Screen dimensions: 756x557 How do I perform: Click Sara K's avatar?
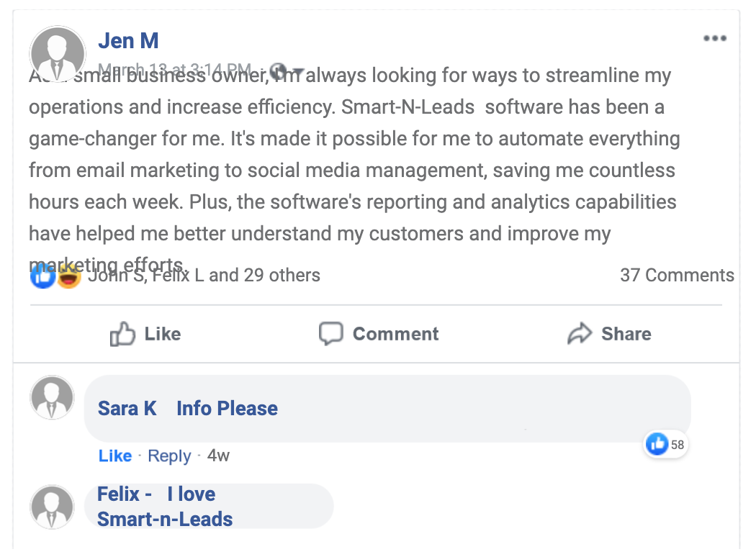(x=52, y=397)
